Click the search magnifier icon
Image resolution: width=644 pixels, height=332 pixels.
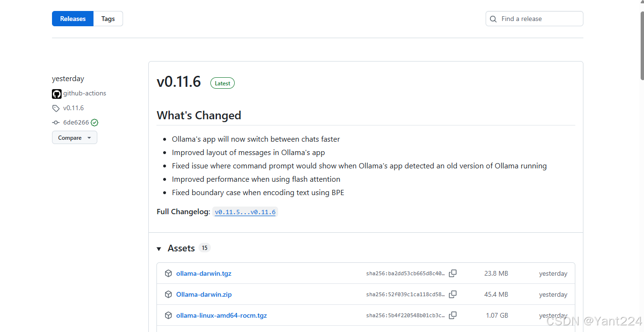tap(494, 19)
